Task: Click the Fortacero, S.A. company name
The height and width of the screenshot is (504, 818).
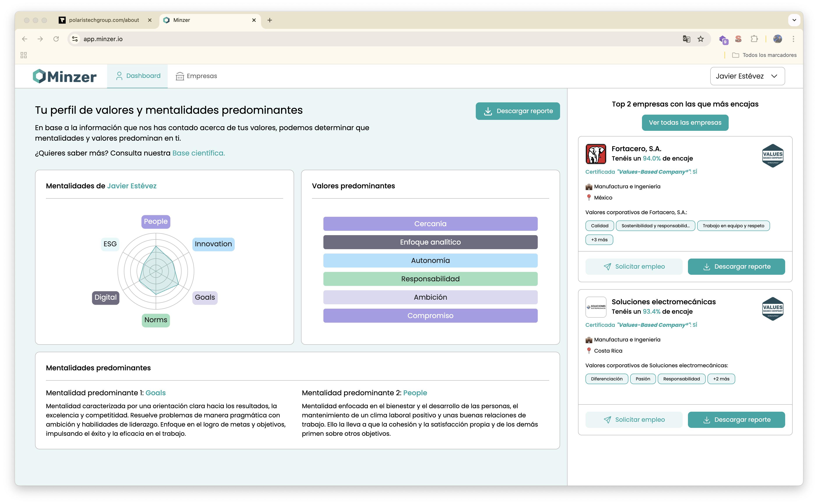Action: 636,149
